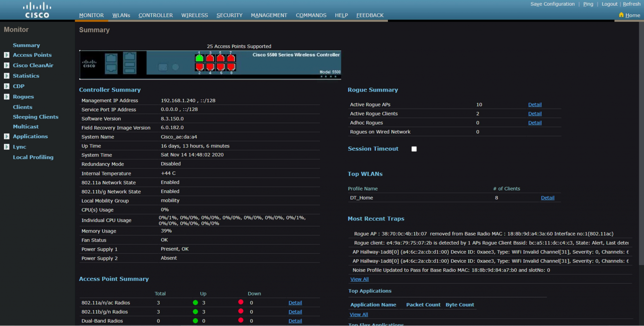Click management IP value 192.168.1.240
This screenshot has width=644, height=326.
178,100
